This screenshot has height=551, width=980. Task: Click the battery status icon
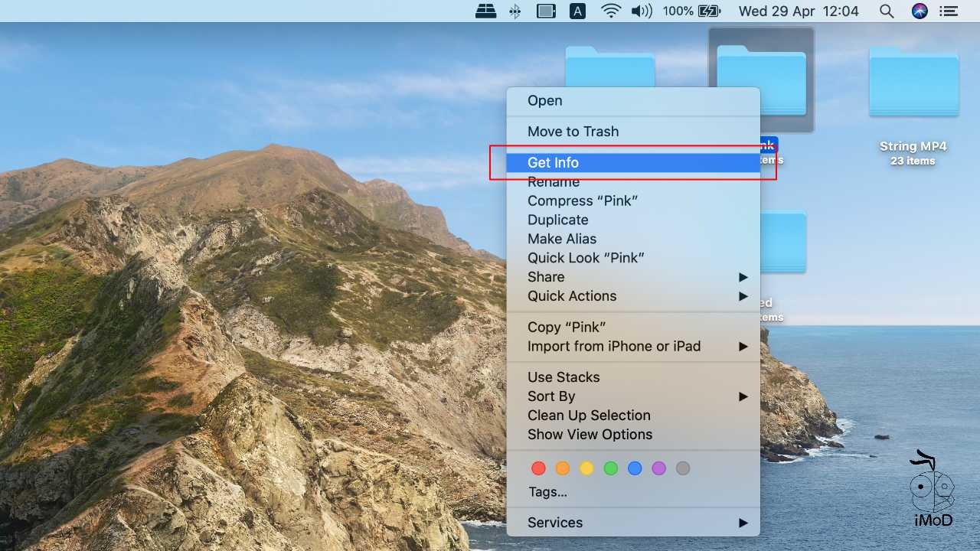coord(710,11)
